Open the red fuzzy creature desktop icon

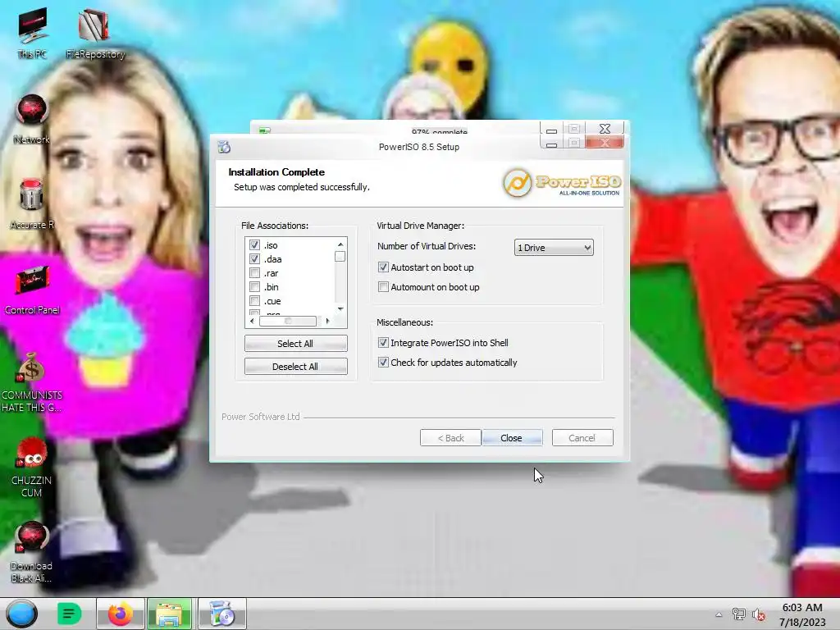point(32,467)
